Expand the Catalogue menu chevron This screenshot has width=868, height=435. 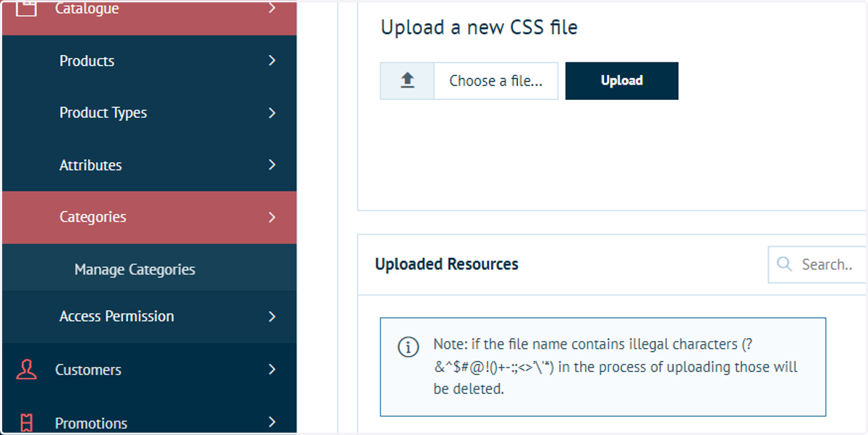(x=272, y=8)
